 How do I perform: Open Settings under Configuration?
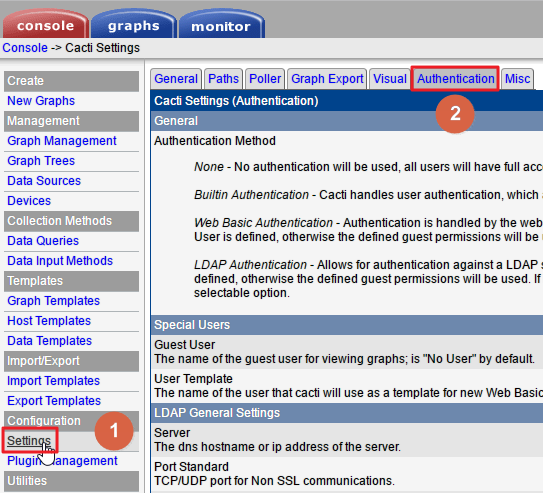(29, 441)
